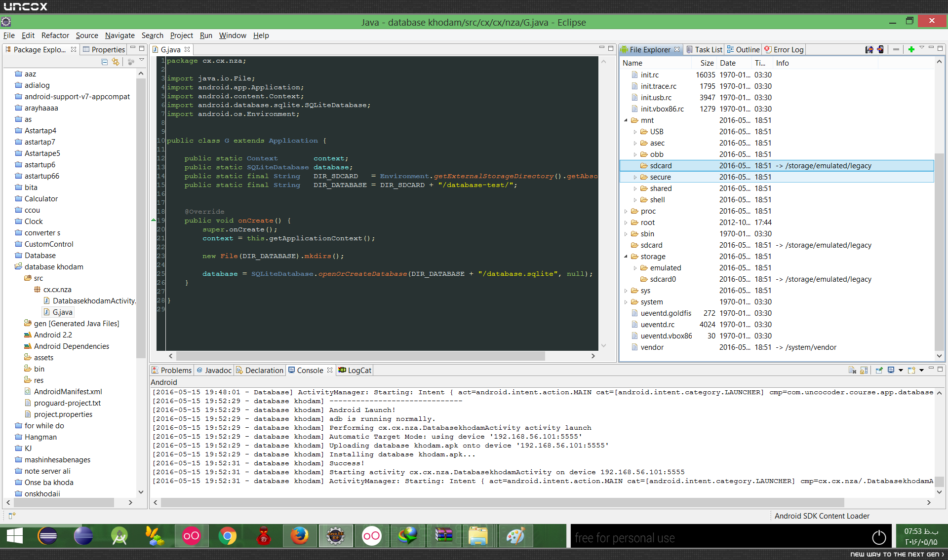Open the Run menu
Image resolution: width=948 pixels, height=560 pixels.
tap(206, 36)
